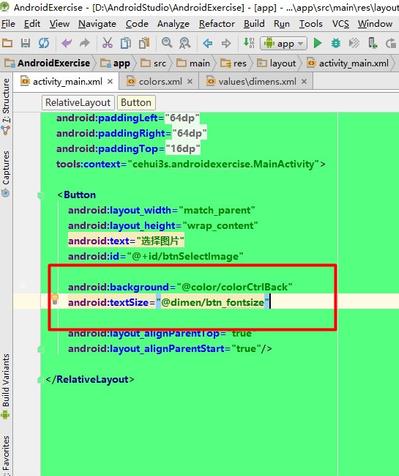This screenshot has height=476, width=399.
Task: Click the android:paddingRight="64dp" line
Action: click(x=131, y=133)
